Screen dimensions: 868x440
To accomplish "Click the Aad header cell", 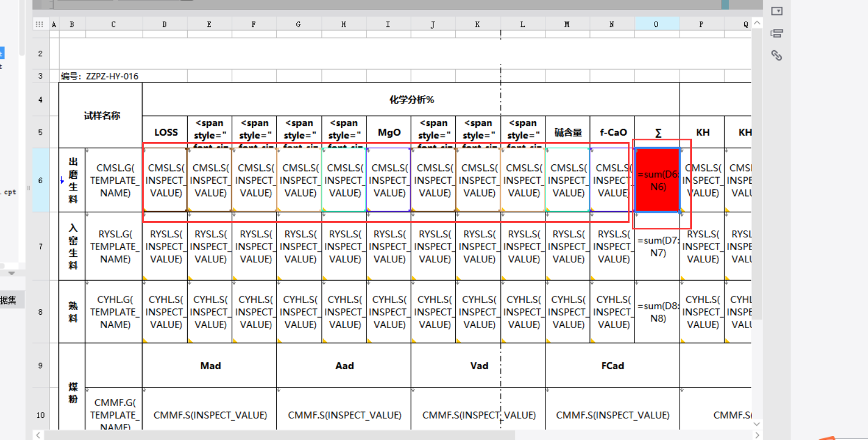I will (344, 365).
